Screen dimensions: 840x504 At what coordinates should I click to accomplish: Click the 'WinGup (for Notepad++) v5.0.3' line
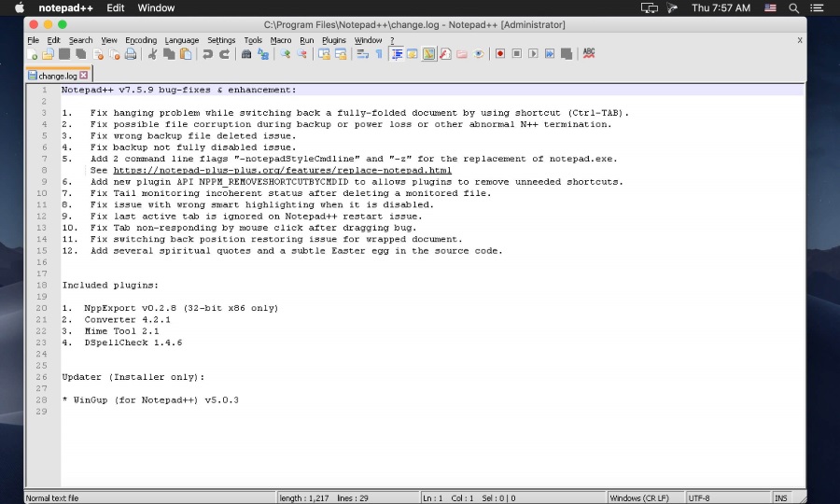point(150,400)
